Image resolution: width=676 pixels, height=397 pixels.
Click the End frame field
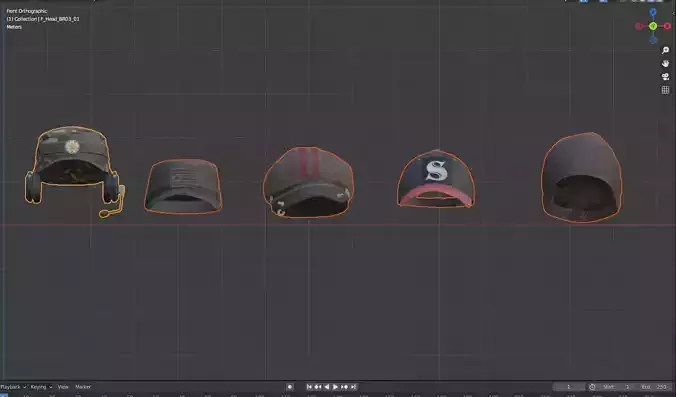pyautogui.click(x=654, y=387)
